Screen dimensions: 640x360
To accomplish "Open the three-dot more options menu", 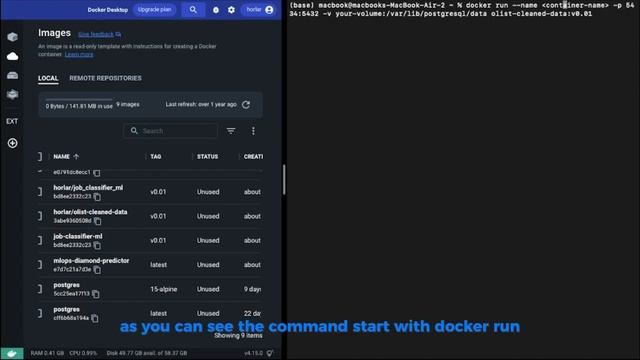I will pyautogui.click(x=253, y=131).
